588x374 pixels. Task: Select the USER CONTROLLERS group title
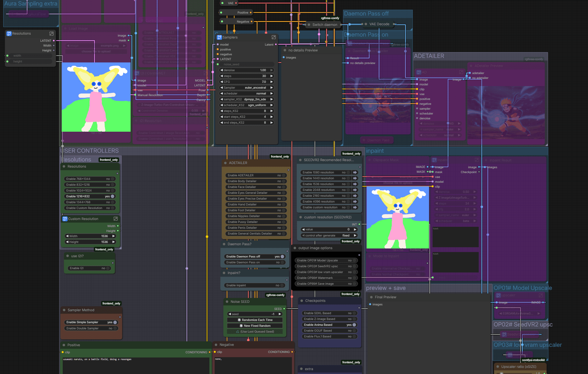(x=90, y=151)
